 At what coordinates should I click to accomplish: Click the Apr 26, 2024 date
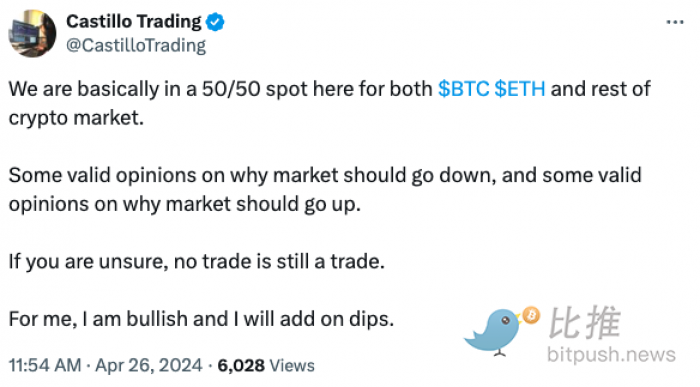tap(149, 366)
